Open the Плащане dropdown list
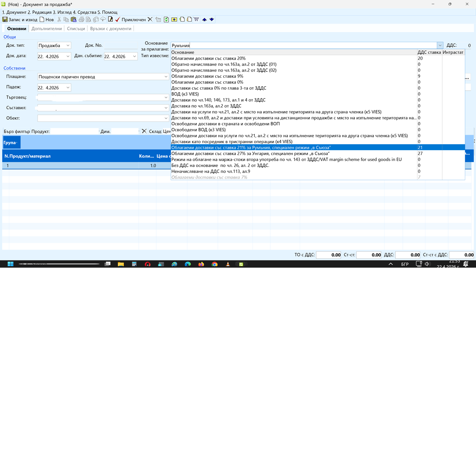The image size is (476, 455). click(166, 77)
